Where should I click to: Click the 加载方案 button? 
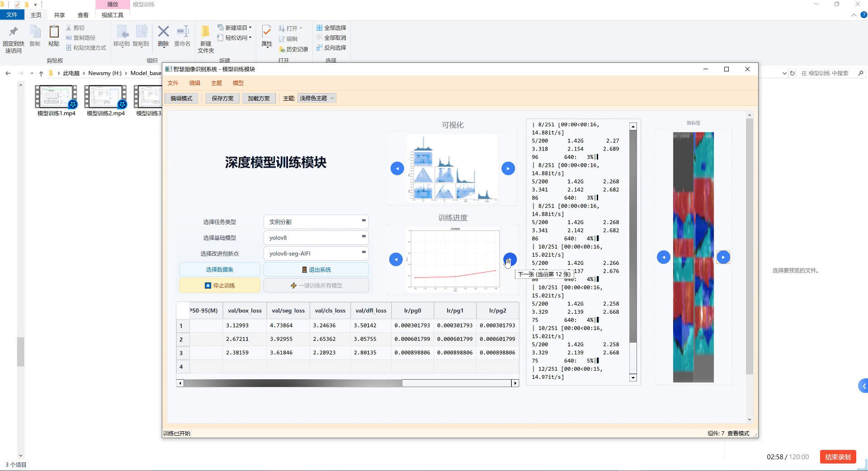point(259,98)
